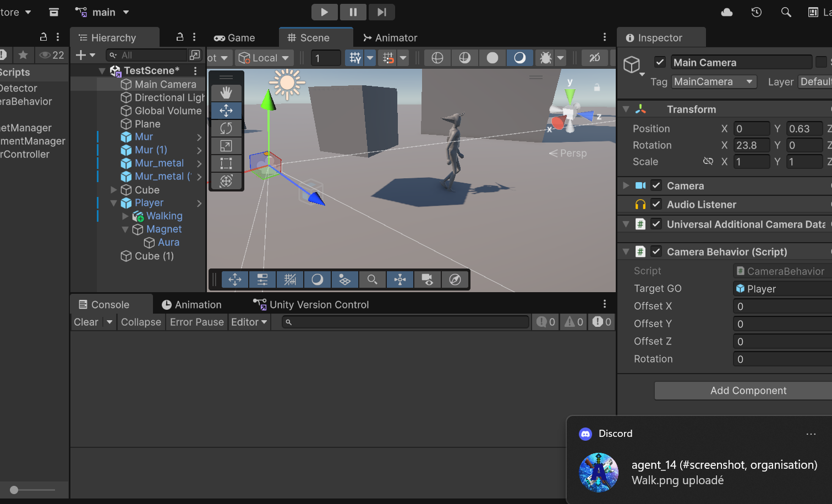Image resolution: width=832 pixels, height=504 pixels.
Task: Open the Undo History icon
Action: click(x=757, y=12)
